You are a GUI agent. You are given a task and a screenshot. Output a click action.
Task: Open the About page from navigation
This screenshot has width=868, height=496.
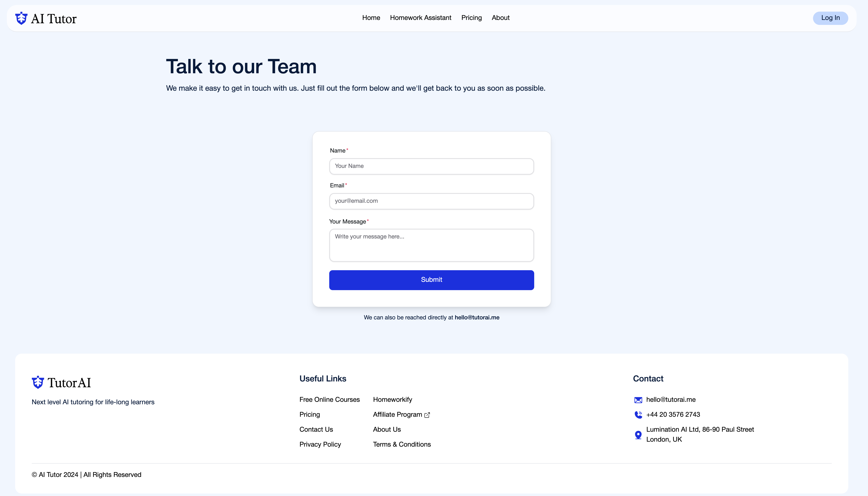500,18
